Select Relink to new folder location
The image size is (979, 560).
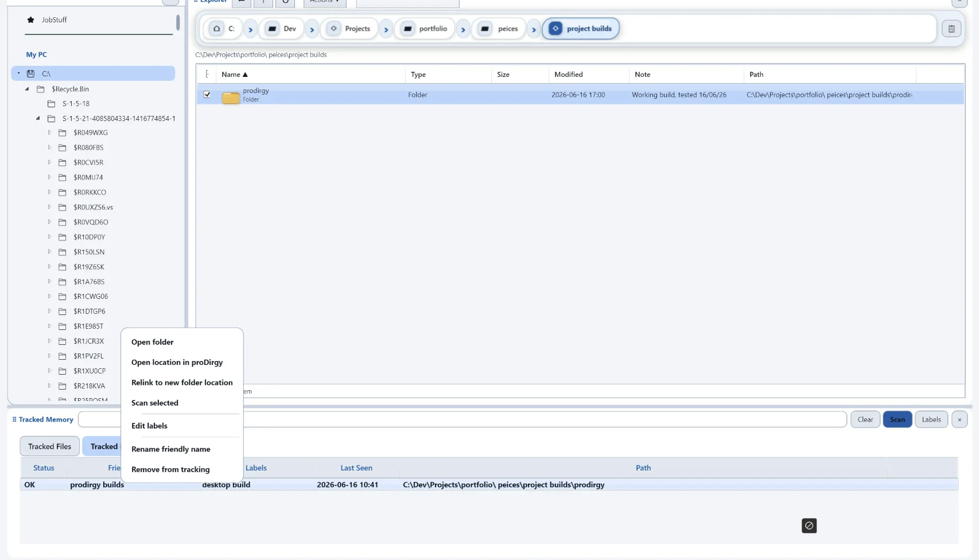click(182, 383)
